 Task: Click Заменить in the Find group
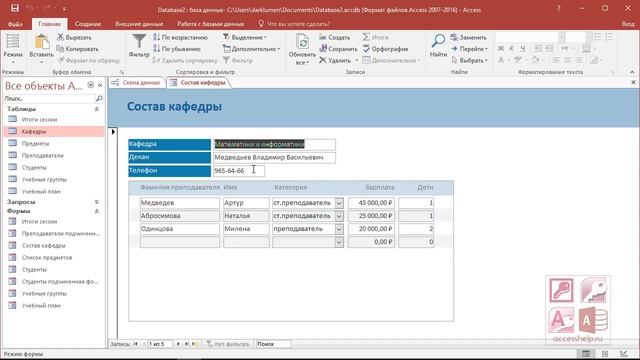[x=469, y=37]
